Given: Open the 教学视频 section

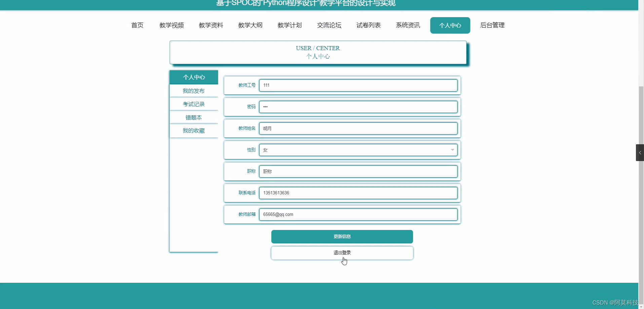Looking at the screenshot, I should tap(172, 25).
